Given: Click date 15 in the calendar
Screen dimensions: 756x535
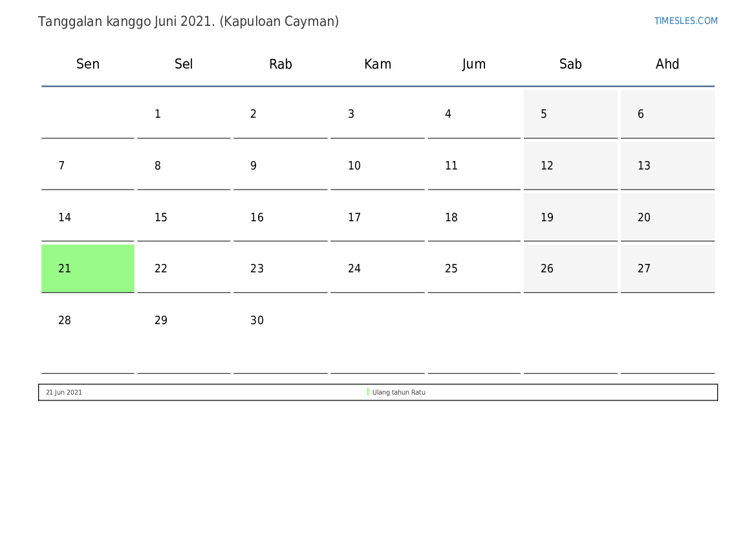Looking at the screenshot, I should point(184,217).
